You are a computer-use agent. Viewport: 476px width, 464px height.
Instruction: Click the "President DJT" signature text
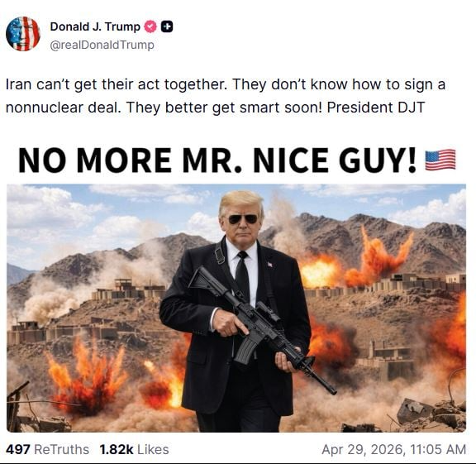tap(375, 108)
